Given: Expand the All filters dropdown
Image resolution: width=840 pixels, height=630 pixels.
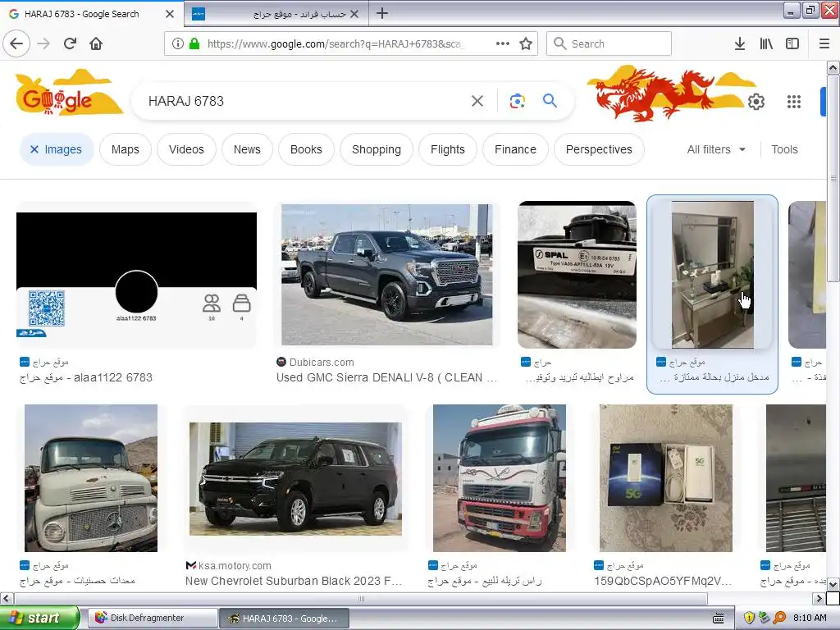Looking at the screenshot, I should click(716, 149).
